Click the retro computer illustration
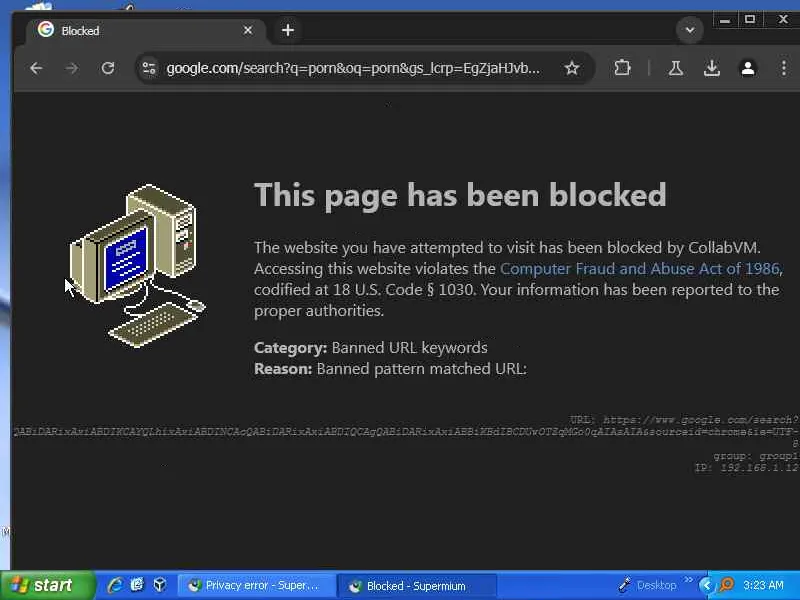Image resolution: width=800 pixels, height=600 pixels. [138, 266]
